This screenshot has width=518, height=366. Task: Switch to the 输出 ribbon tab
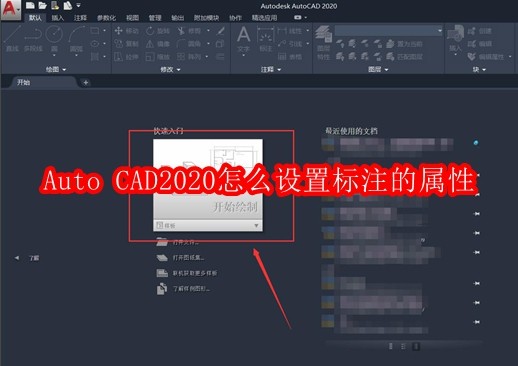[x=177, y=18]
